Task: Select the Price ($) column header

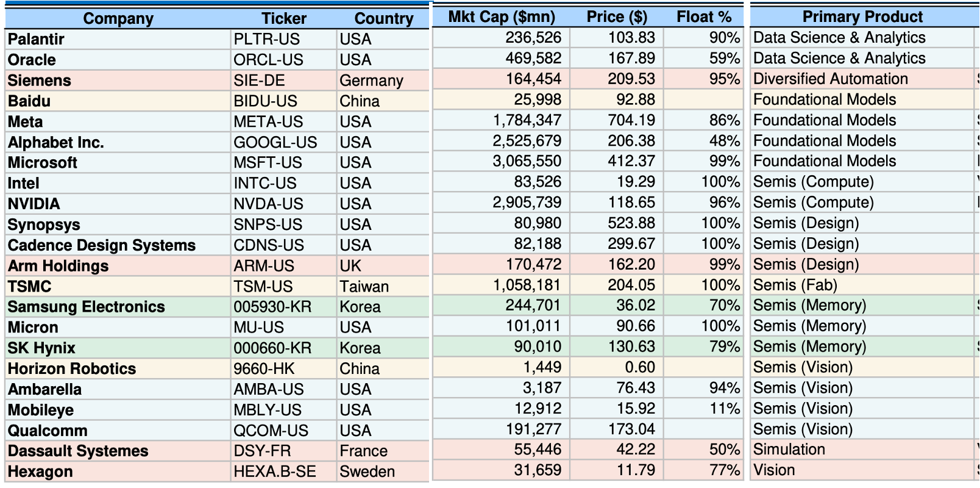Action: 617,17
